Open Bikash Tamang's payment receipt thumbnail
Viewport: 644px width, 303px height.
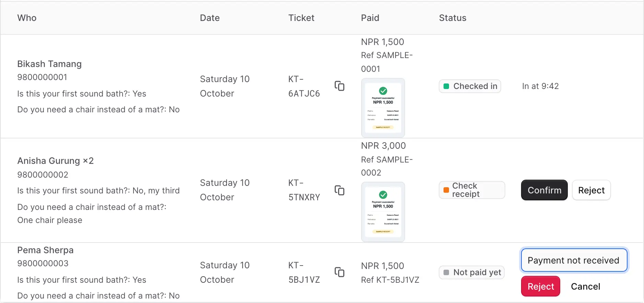(383, 108)
